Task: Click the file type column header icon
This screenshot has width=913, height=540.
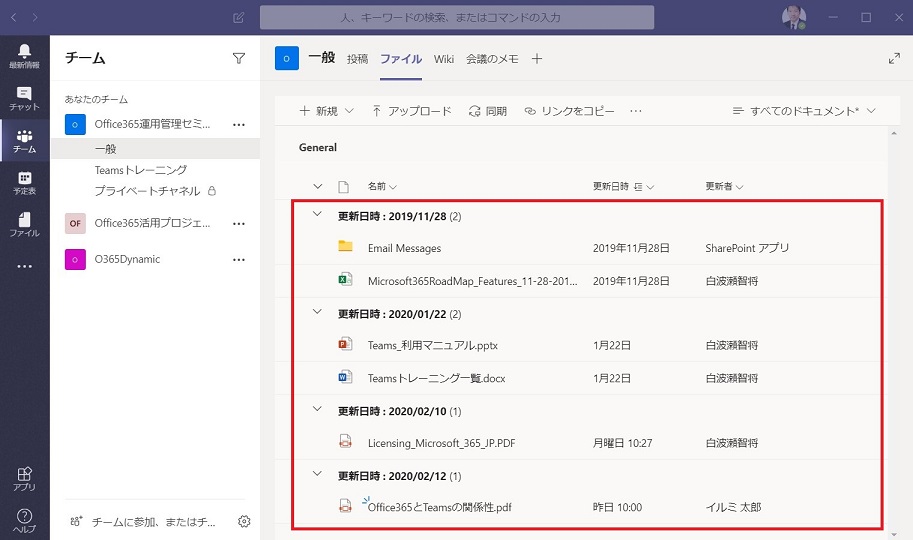Action: click(344, 186)
